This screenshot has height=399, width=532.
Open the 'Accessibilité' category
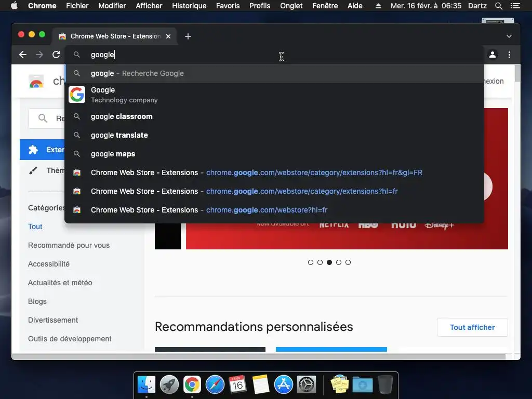[x=48, y=264]
